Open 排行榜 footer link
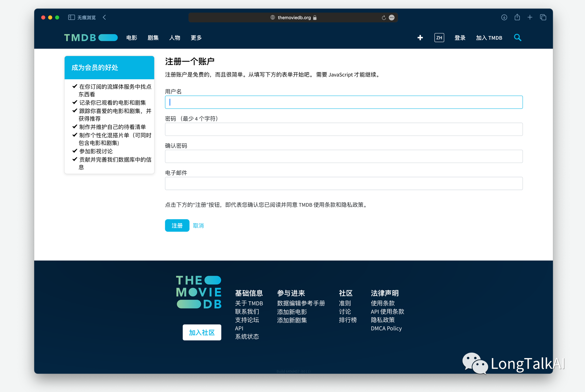585x392 pixels. (348, 320)
